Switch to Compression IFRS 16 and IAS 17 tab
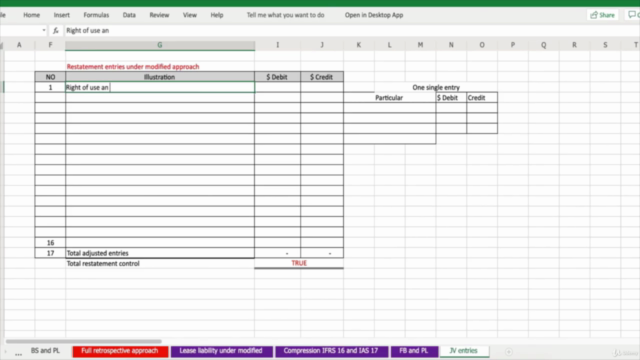This screenshot has height=360, width=640. [331, 351]
